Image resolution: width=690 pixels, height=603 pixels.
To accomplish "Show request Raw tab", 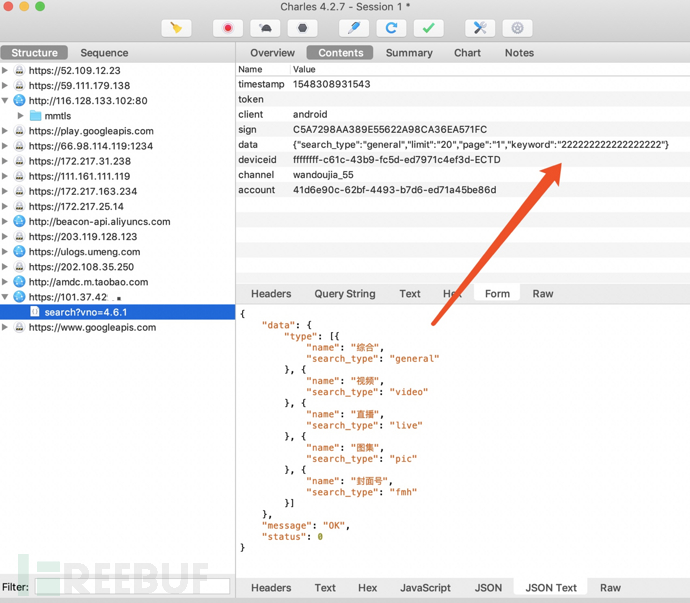I will pyautogui.click(x=543, y=294).
